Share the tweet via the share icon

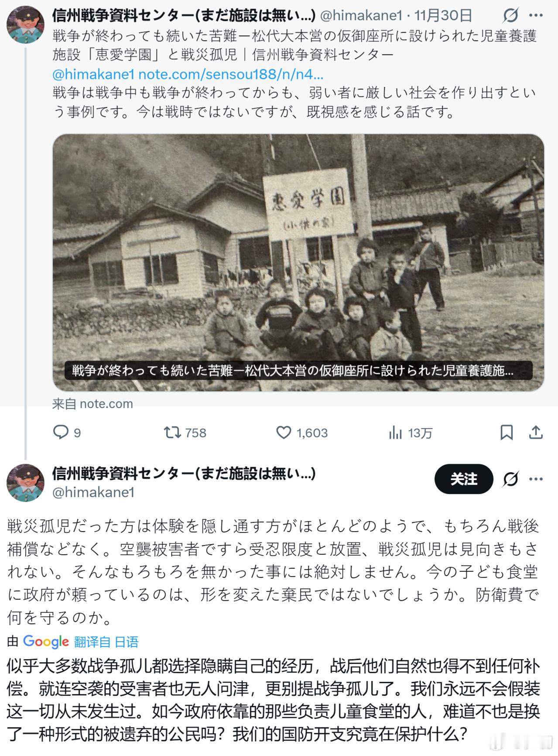tap(535, 433)
